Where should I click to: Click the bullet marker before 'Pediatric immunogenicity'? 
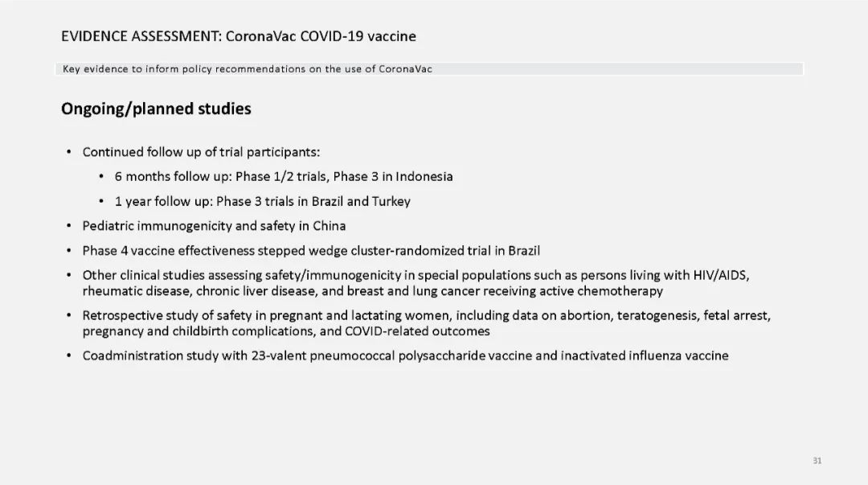coord(68,225)
